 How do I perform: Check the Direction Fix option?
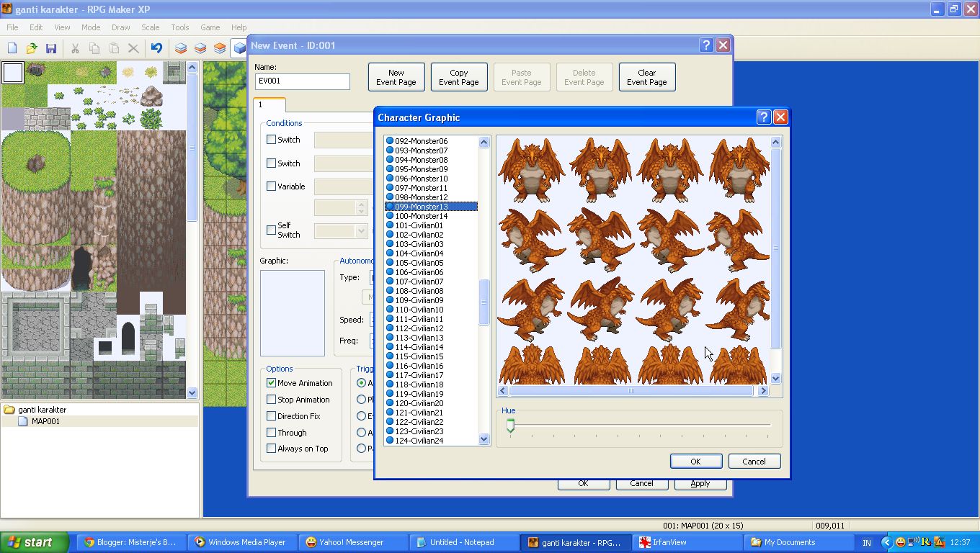point(271,416)
